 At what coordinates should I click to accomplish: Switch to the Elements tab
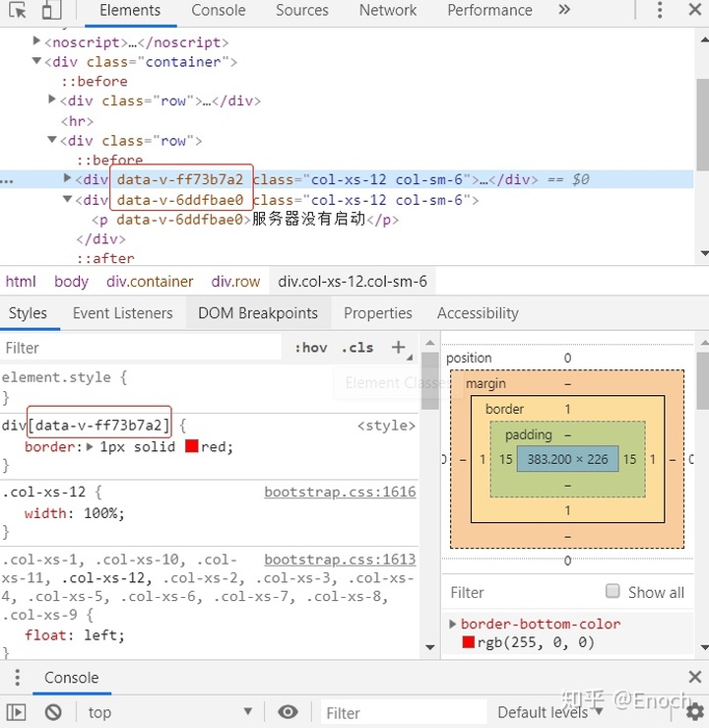point(130,10)
